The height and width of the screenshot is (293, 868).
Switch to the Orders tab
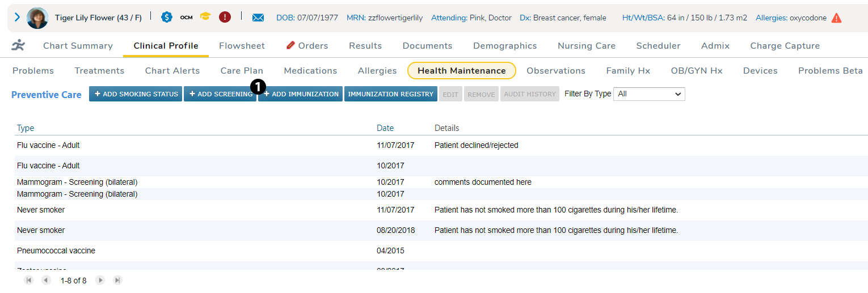307,46
